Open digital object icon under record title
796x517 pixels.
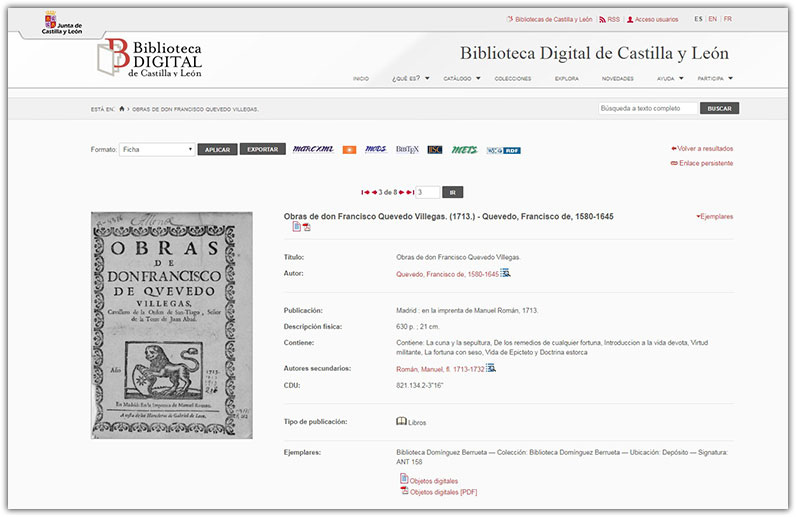pos(296,227)
